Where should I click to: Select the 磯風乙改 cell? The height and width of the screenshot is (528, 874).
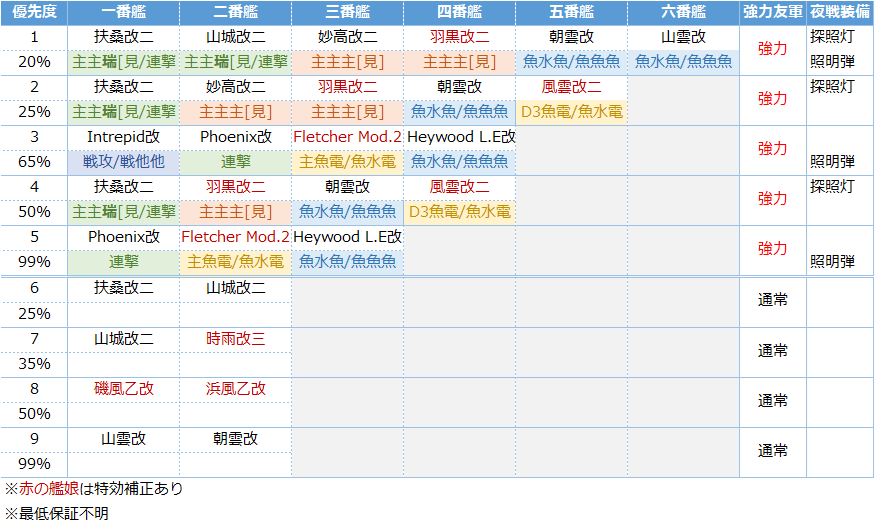(x=124, y=389)
